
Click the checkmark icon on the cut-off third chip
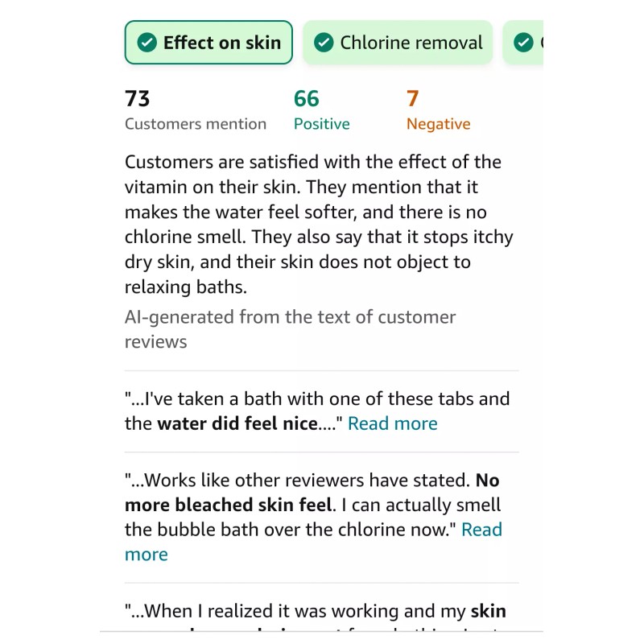[523, 43]
